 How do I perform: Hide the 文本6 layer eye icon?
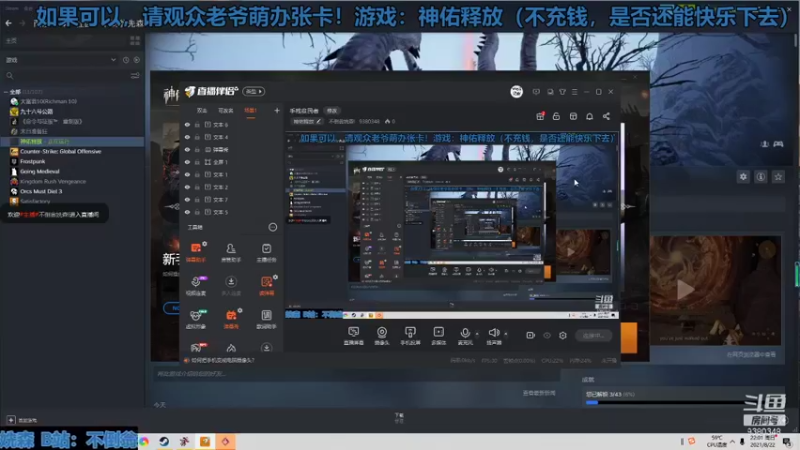[187, 124]
